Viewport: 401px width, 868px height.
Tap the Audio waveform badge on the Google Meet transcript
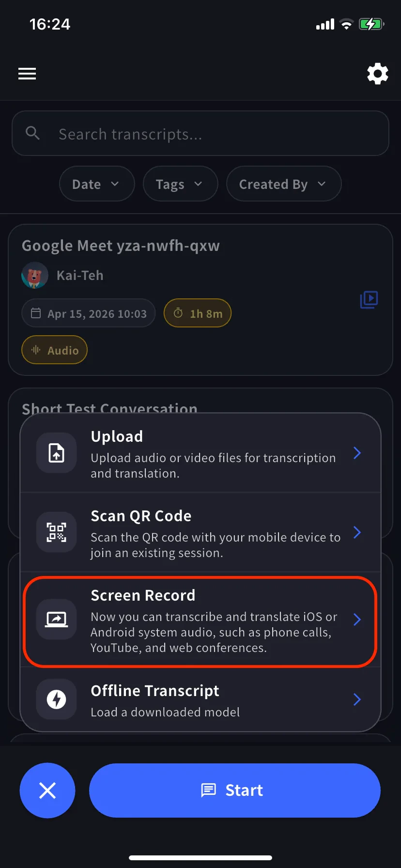(54, 350)
